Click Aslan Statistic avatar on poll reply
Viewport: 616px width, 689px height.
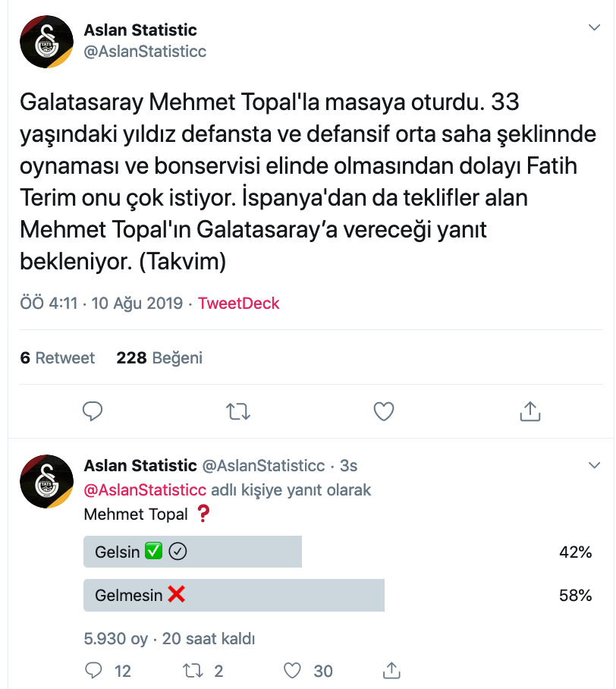[46, 481]
